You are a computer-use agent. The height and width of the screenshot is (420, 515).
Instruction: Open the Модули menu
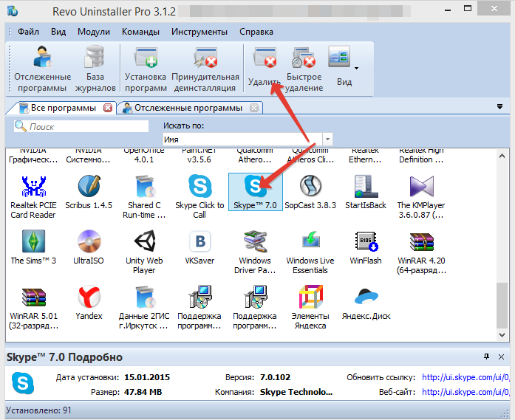coord(94,32)
